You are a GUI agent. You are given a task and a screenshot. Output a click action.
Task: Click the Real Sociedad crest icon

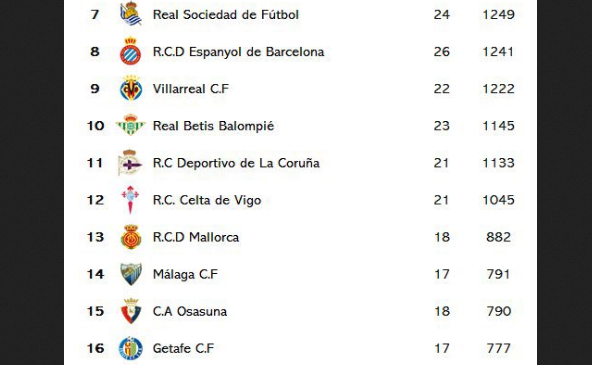131,14
